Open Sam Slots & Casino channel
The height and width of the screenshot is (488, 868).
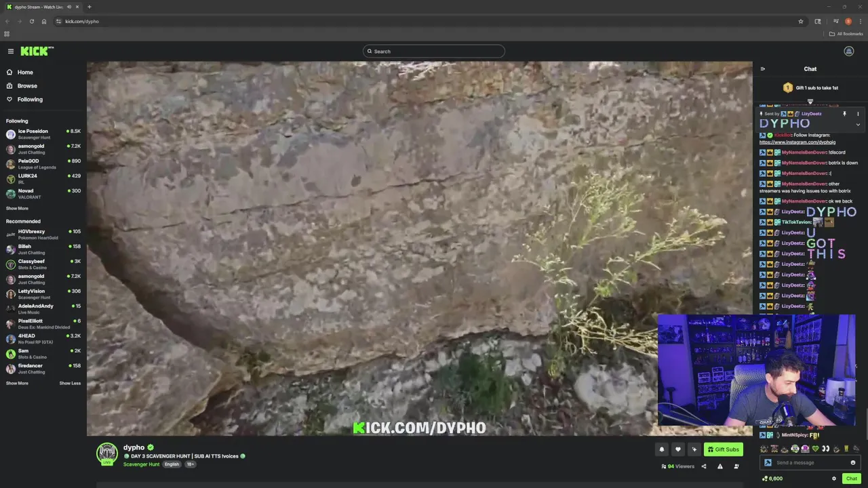(43, 354)
